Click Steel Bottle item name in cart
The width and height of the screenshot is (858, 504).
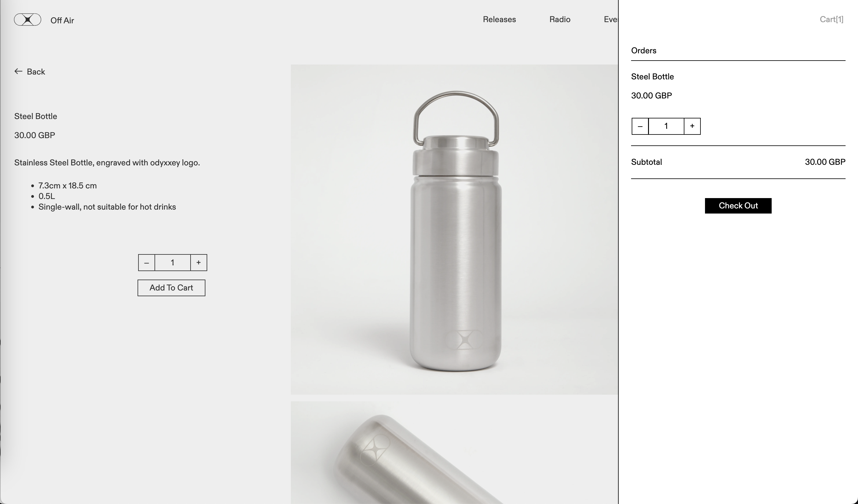(652, 77)
